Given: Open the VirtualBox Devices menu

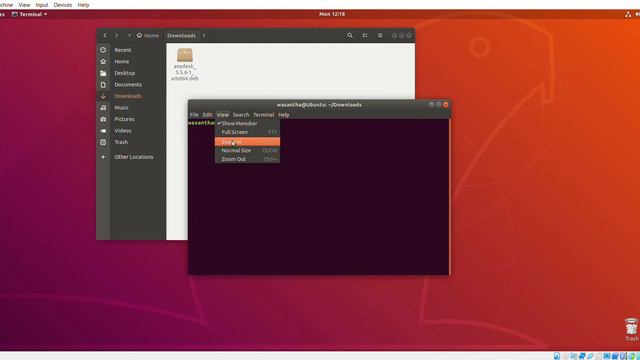Looking at the screenshot, I should (x=63, y=5).
